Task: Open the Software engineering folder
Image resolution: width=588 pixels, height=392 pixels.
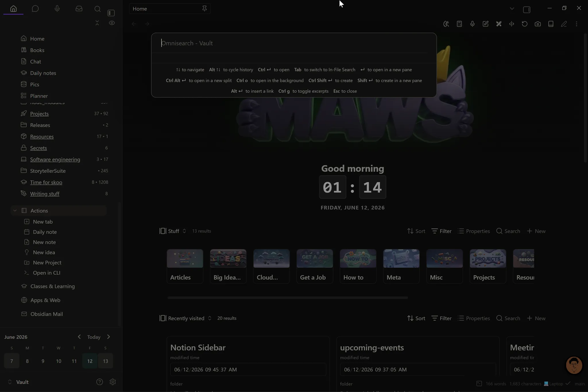Action: tap(55, 159)
